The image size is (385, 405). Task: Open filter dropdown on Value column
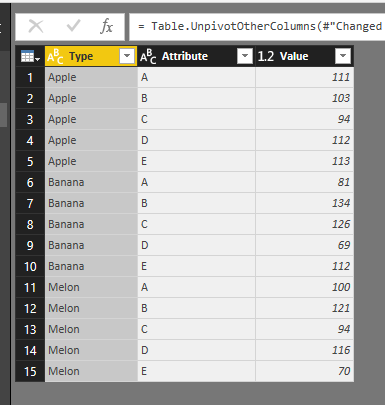click(x=343, y=56)
